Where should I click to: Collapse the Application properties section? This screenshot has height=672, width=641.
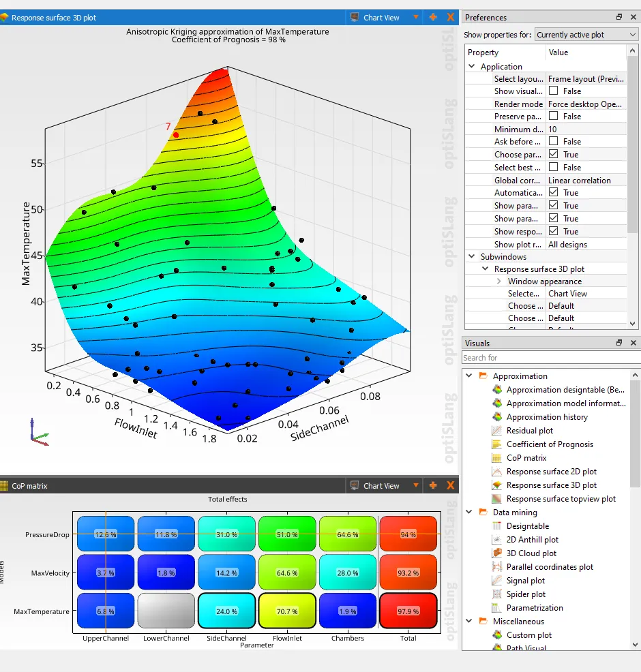pos(472,66)
